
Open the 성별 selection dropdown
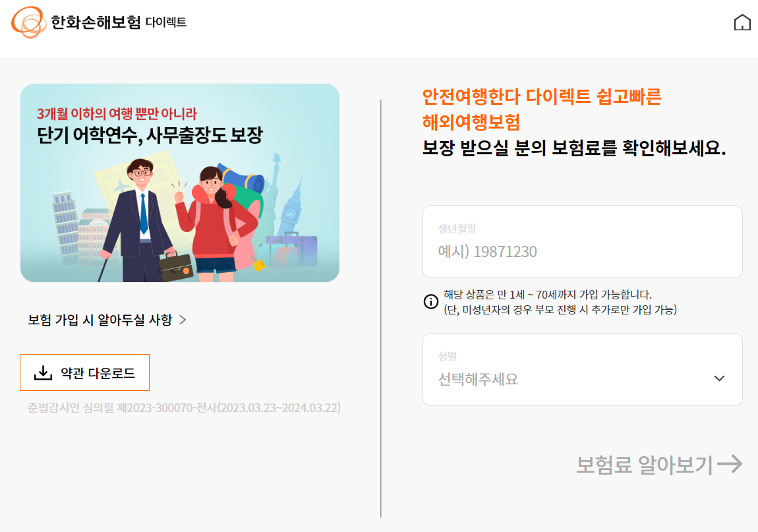(x=582, y=369)
